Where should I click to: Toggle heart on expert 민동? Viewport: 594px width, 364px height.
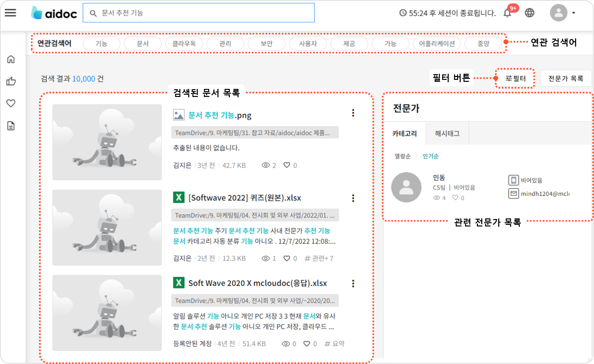455,198
